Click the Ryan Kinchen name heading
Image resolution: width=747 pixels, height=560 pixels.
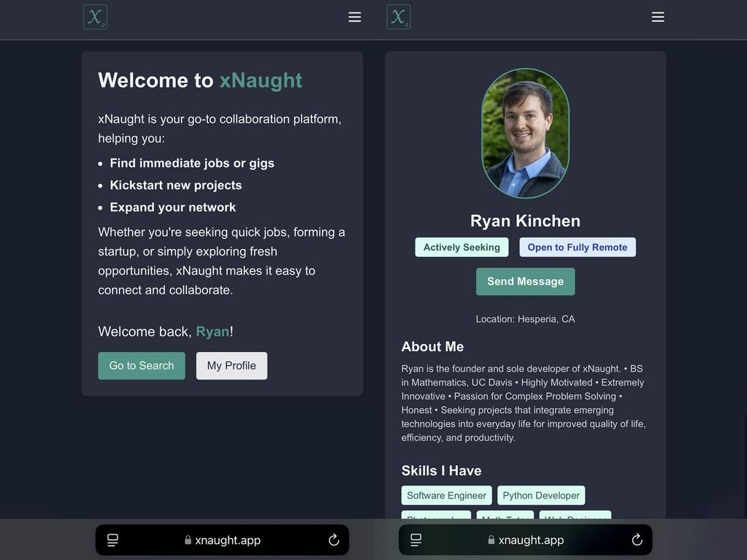click(x=525, y=221)
